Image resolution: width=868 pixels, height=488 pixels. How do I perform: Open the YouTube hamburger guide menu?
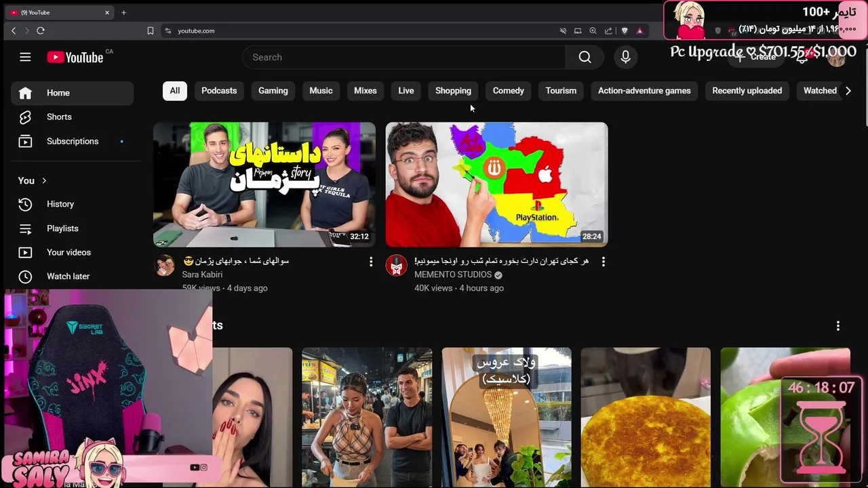tap(25, 57)
